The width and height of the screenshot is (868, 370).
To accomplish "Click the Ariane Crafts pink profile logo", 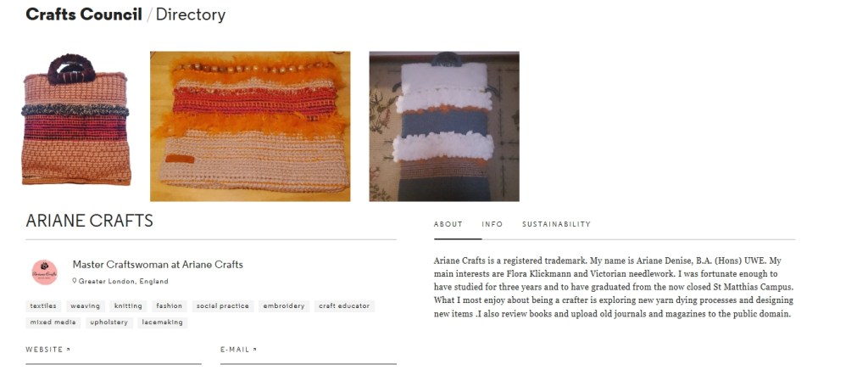I will (44, 272).
